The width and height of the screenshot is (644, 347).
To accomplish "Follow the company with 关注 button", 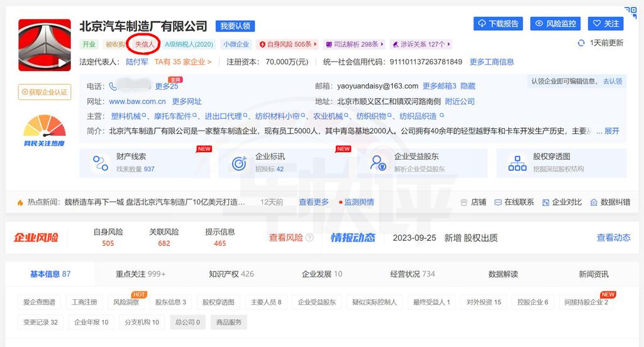I will coord(606,24).
